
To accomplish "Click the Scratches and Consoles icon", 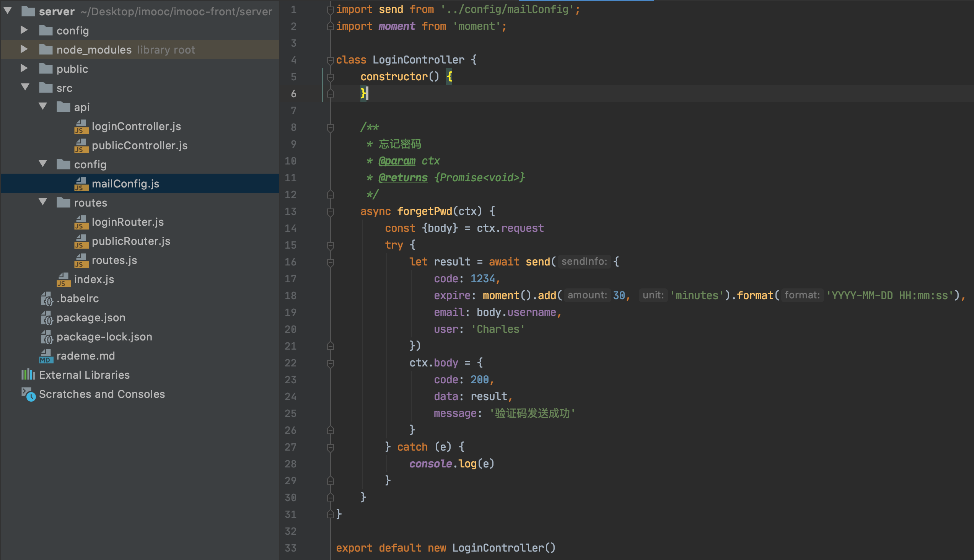I will tap(28, 394).
